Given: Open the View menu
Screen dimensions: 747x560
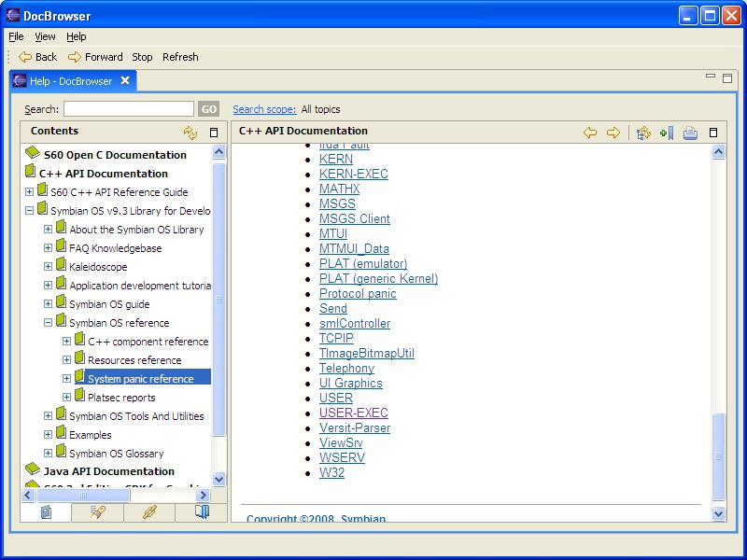Looking at the screenshot, I should point(45,36).
